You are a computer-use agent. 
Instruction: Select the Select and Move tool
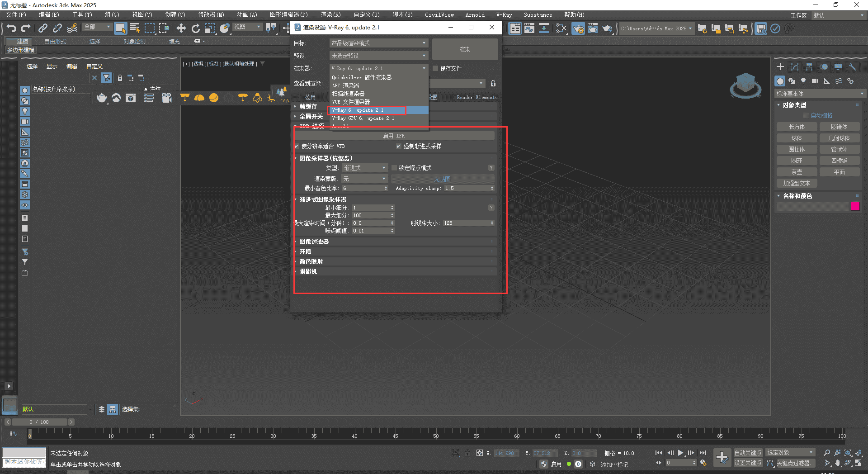(x=181, y=28)
